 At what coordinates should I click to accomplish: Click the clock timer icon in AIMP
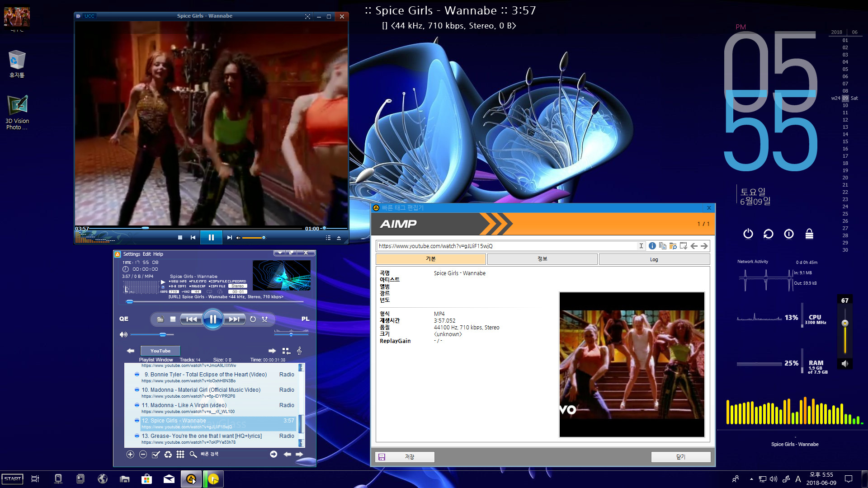pos(126,269)
